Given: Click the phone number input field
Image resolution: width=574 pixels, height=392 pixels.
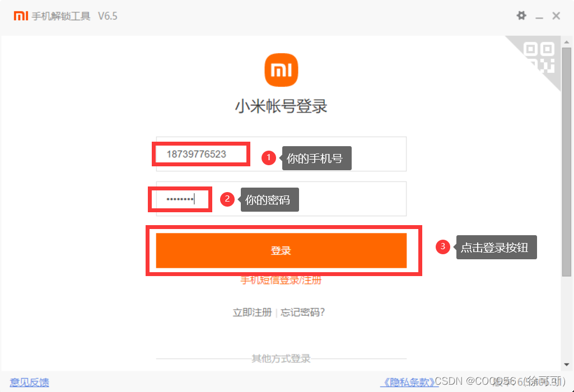Looking at the screenshot, I should point(281,154).
